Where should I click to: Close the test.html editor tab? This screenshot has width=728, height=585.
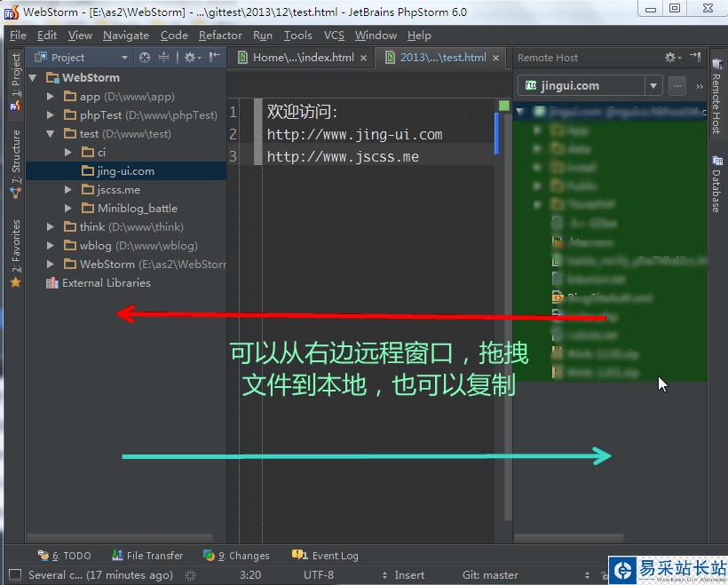pyautogui.click(x=496, y=58)
